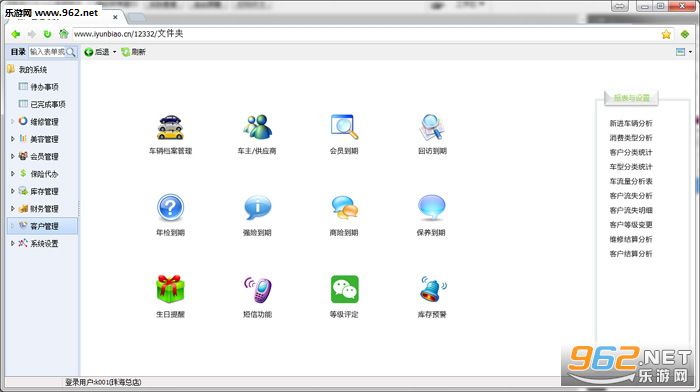The width and height of the screenshot is (700, 392).
Task: Open 商险到期 chat bubbles icon
Action: point(344,208)
